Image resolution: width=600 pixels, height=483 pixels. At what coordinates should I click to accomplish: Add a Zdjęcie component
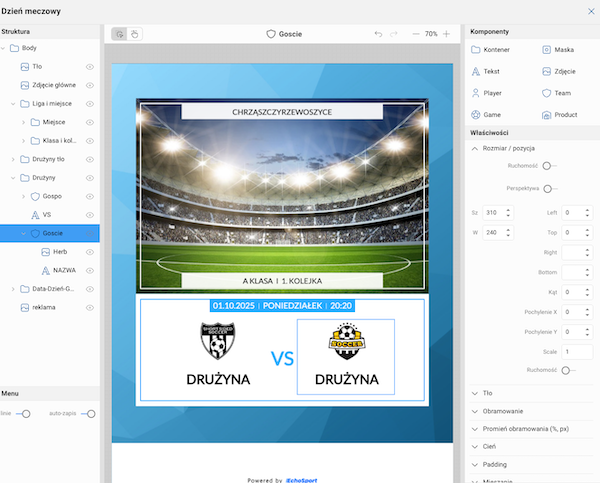[x=559, y=72]
